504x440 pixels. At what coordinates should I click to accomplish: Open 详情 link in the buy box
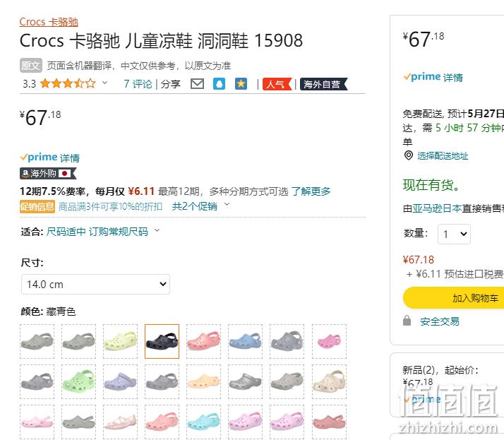click(453, 78)
